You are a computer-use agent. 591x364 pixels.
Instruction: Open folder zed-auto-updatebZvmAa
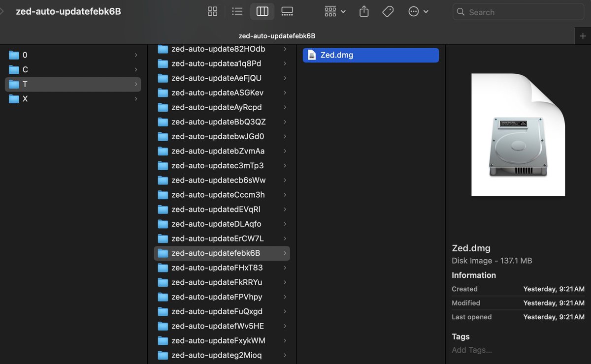(x=222, y=151)
